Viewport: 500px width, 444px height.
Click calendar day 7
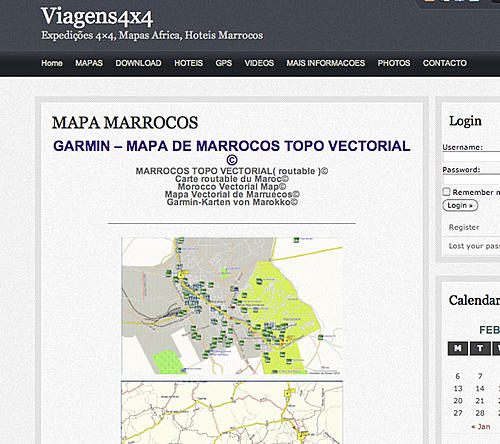[x=480, y=376]
